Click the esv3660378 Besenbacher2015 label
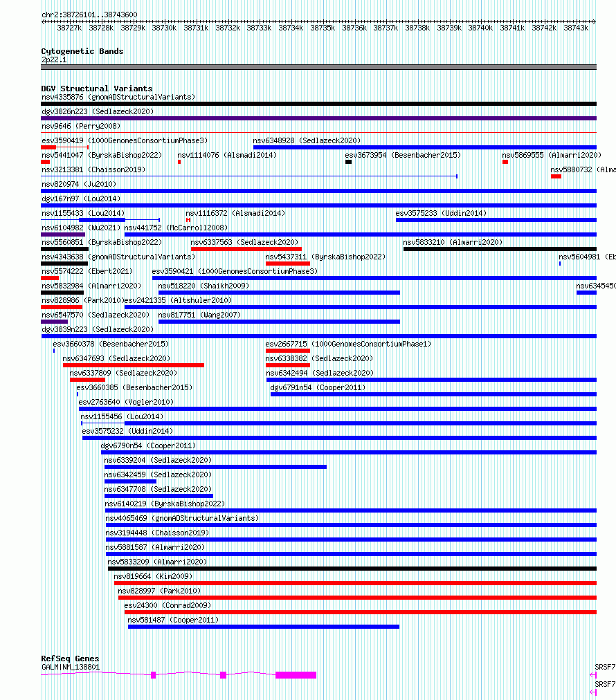This screenshot has width=616, height=700. pyautogui.click(x=111, y=344)
